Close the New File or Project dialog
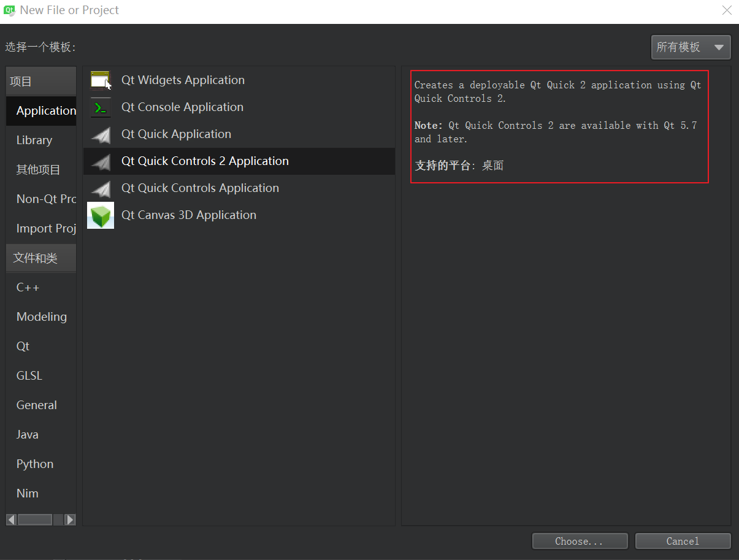This screenshot has width=739, height=560. [727, 10]
